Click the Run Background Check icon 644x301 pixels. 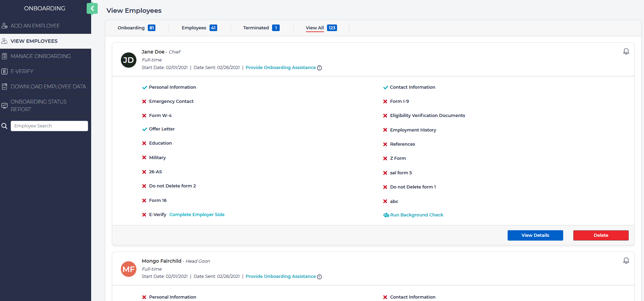click(386, 215)
